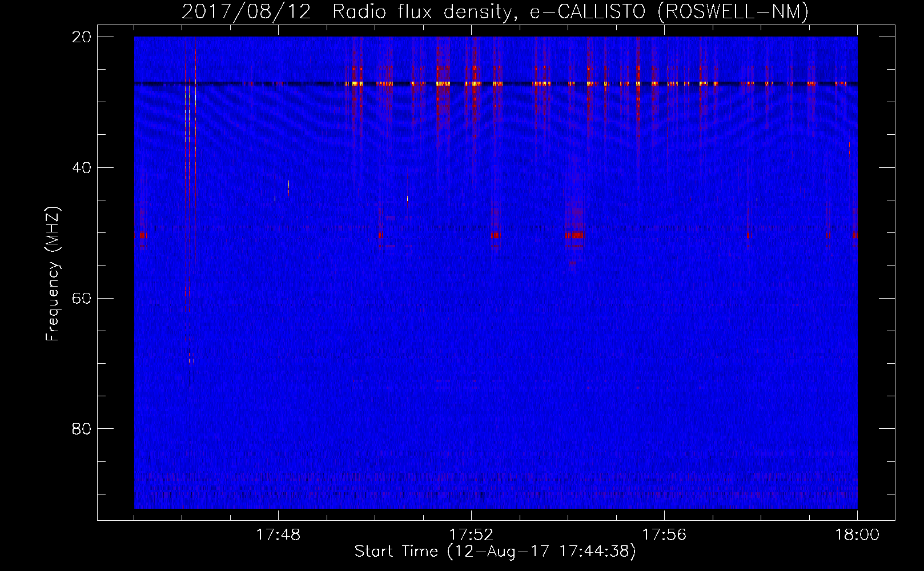Click the 17:56 time tick label
Image resolution: width=924 pixels, height=571 pixels.
point(664,535)
